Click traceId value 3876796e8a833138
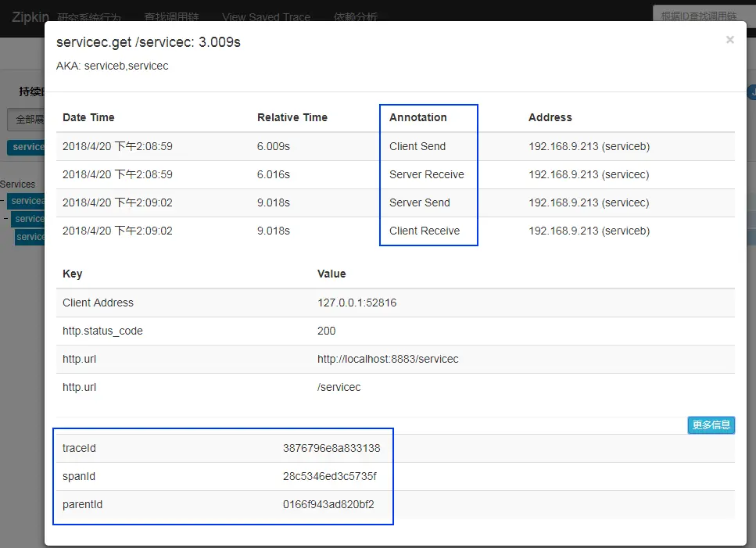 coord(331,448)
